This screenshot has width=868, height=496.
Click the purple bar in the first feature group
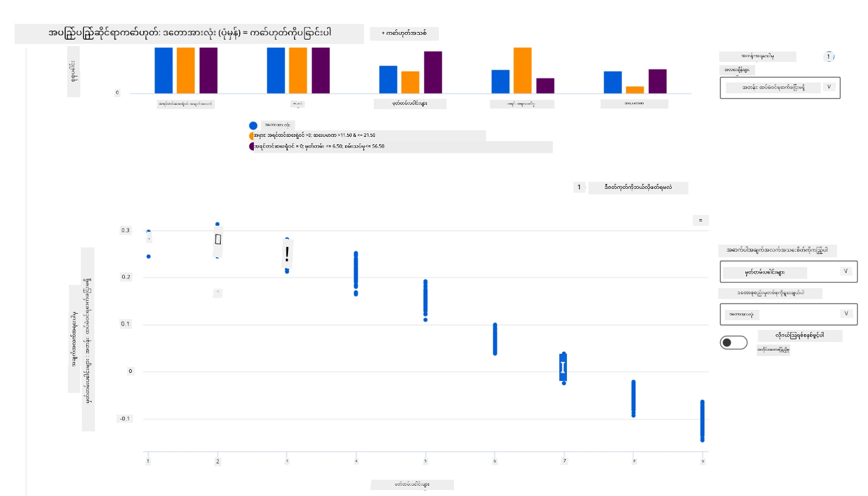pos(208,71)
